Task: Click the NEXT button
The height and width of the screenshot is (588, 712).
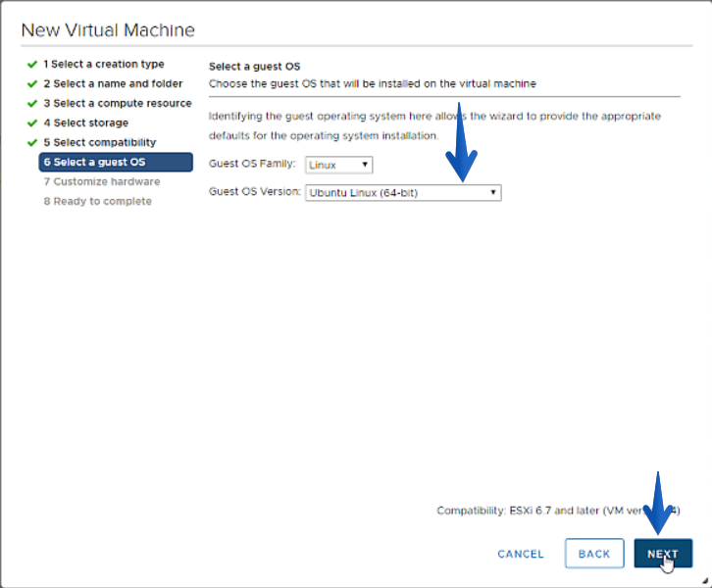Action: [x=663, y=553]
